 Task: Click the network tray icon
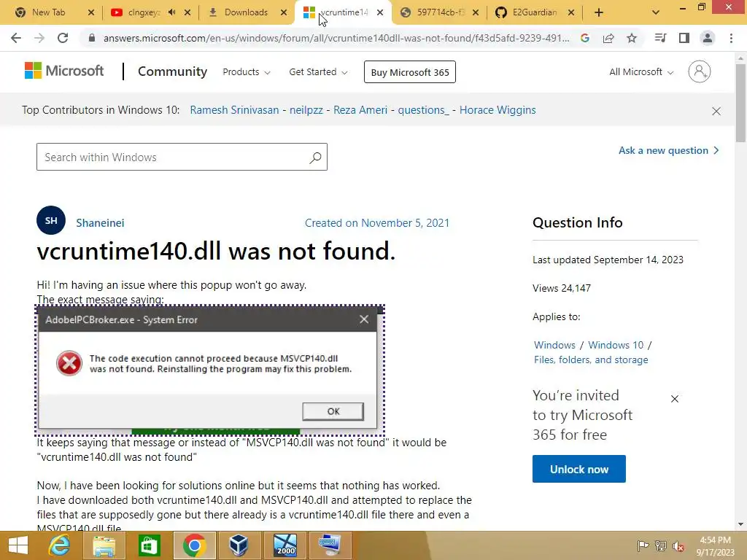click(x=660, y=545)
